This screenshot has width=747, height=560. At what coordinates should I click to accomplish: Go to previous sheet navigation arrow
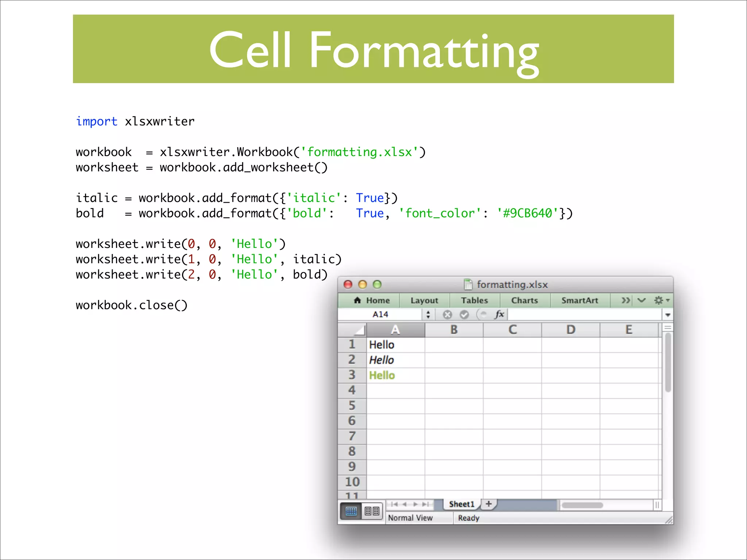pos(405,504)
